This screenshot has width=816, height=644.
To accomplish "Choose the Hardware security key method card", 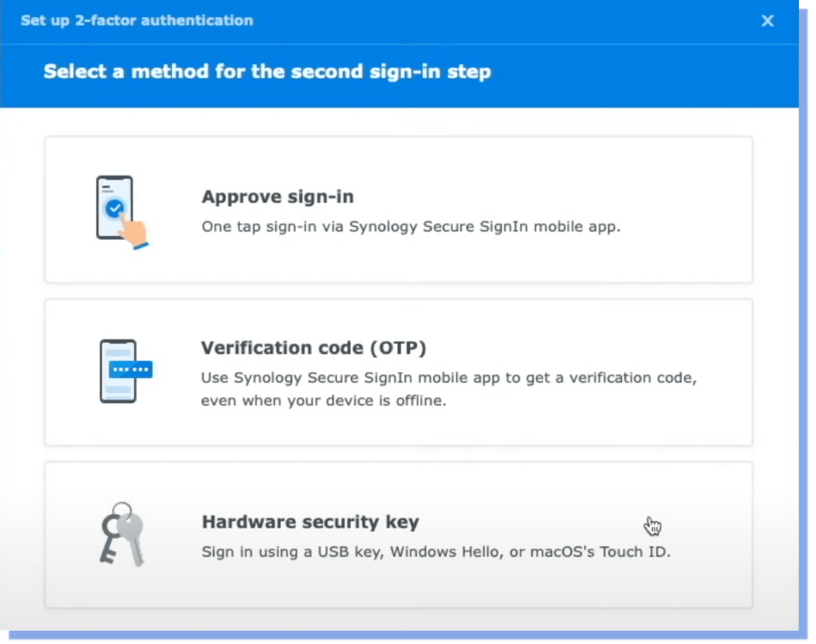I will coord(398,535).
